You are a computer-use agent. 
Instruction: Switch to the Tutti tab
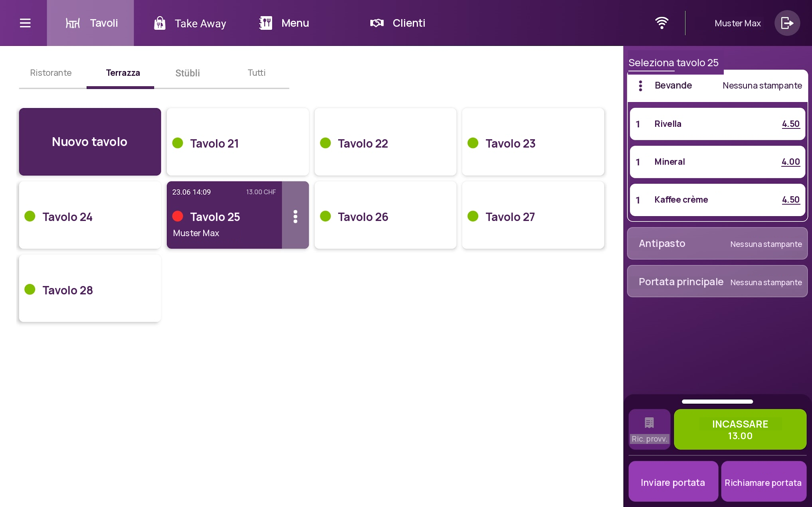click(256, 73)
